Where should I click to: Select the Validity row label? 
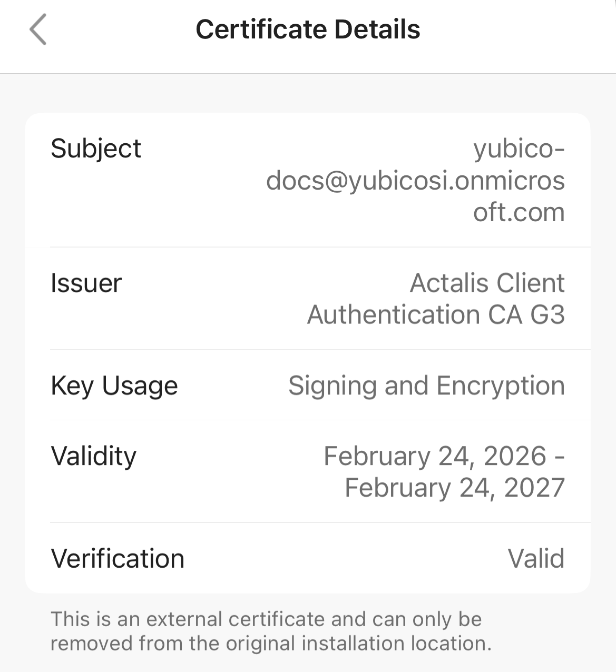point(93,456)
